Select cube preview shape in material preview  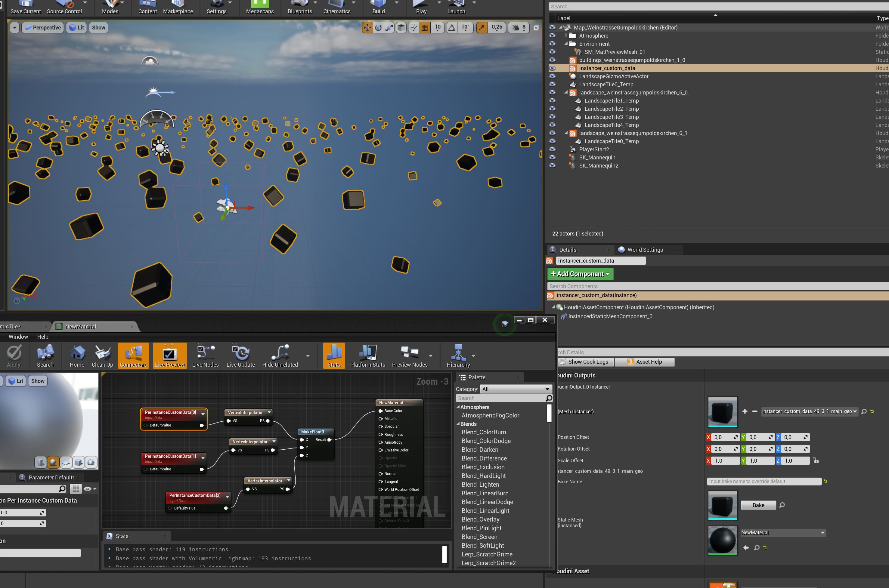tap(79, 462)
